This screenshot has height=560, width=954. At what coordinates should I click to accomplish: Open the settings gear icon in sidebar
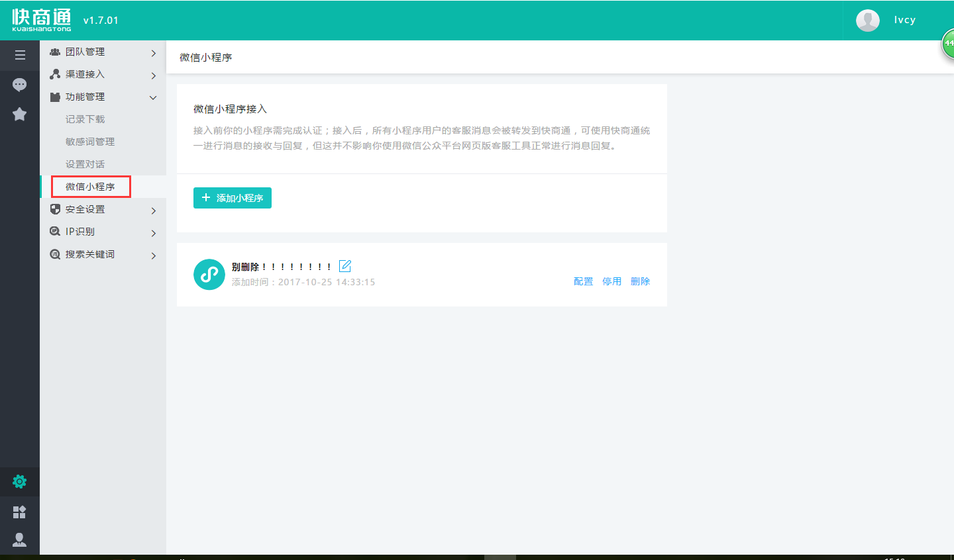(x=20, y=481)
